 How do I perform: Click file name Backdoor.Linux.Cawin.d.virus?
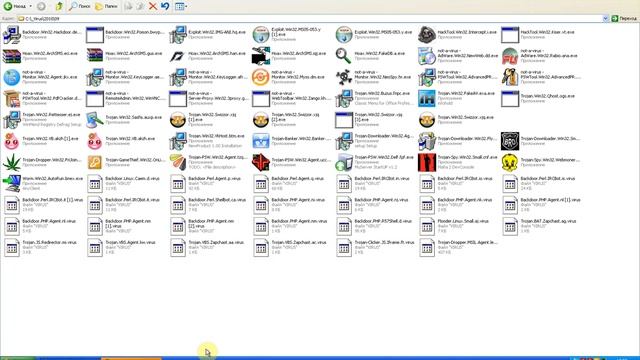(132, 178)
